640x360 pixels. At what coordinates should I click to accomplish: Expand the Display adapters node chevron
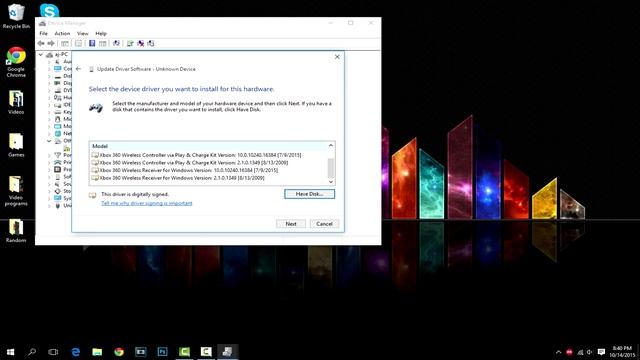pyautogui.click(x=49, y=83)
